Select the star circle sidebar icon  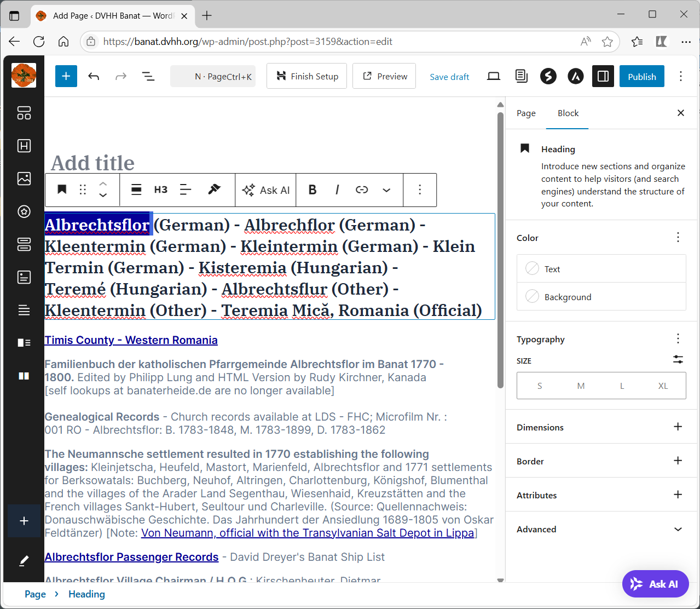coord(24,211)
